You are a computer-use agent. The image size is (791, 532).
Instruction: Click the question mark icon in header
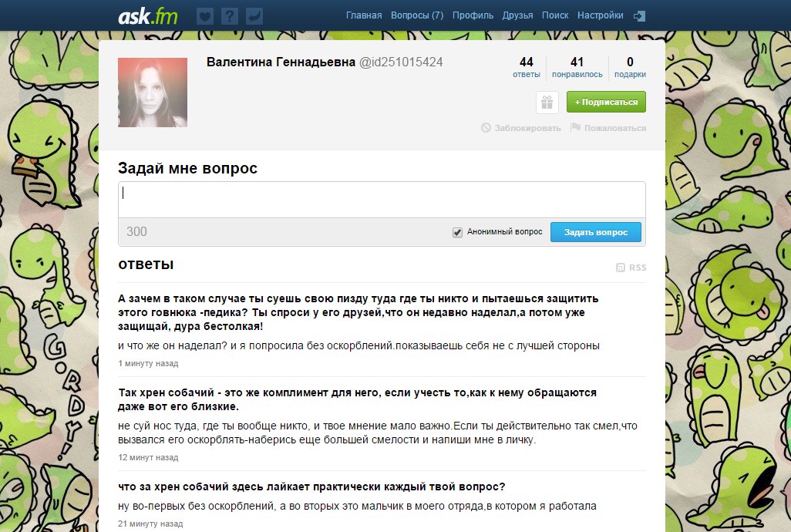(229, 15)
